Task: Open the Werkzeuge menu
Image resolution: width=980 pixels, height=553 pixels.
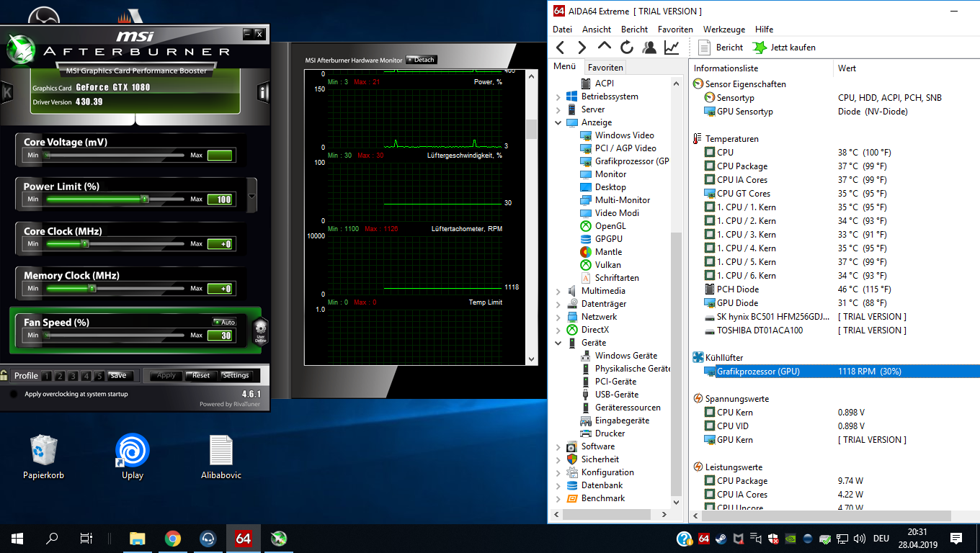Action: click(724, 30)
